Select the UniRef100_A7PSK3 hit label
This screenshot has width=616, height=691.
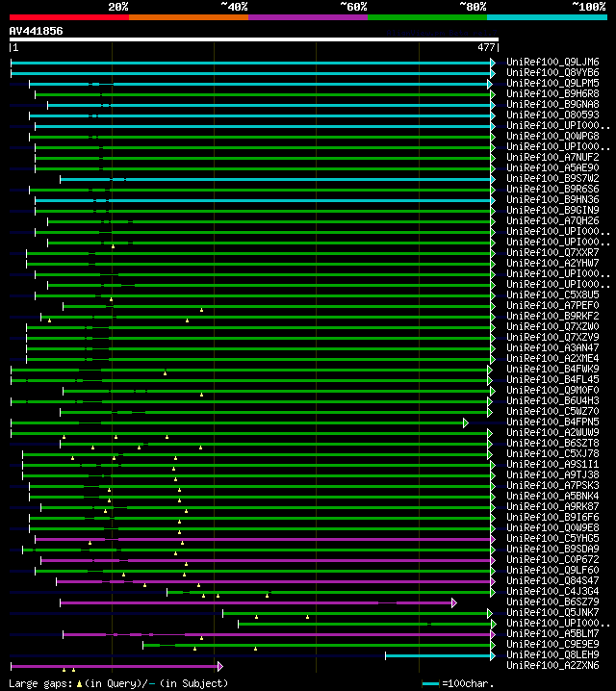click(x=552, y=485)
